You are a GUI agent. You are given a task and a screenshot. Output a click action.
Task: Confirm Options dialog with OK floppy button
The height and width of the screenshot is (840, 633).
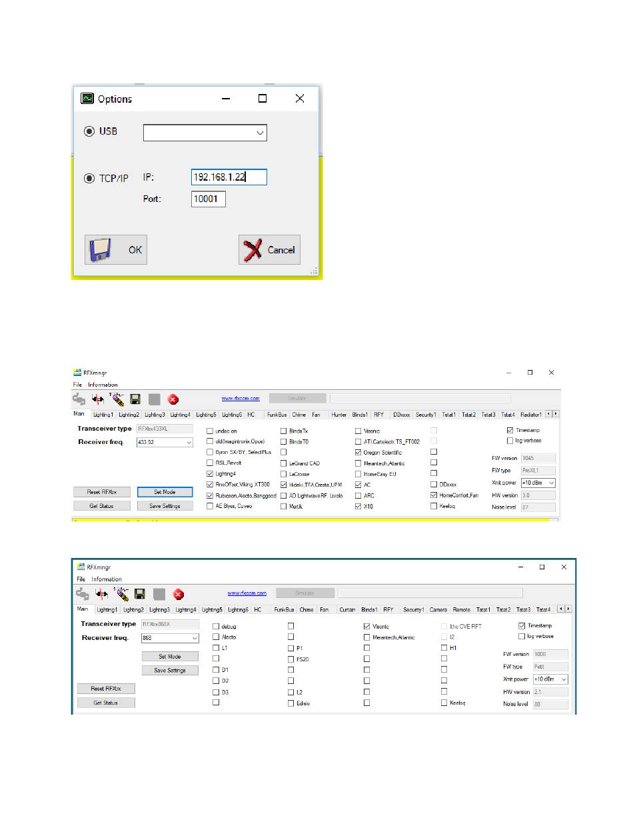tap(116, 250)
